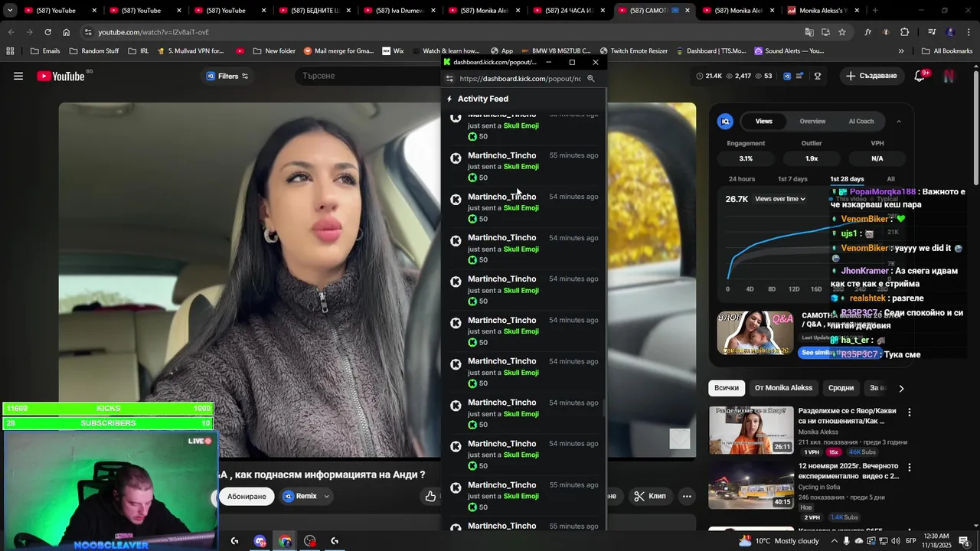
Task: Open the tab search dropdown arrow
Action: pos(10,11)
